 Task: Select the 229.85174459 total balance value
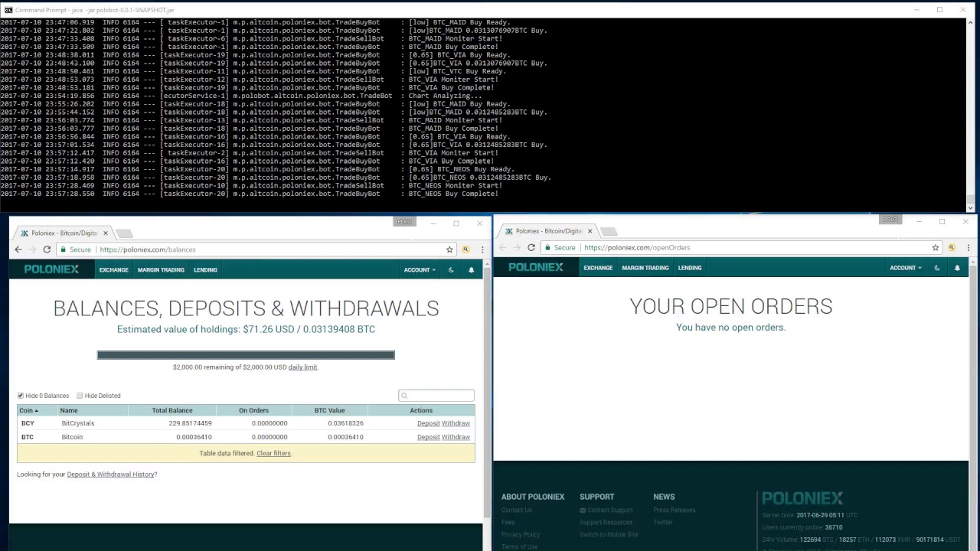pyautogui.click(x=190, y=423)
